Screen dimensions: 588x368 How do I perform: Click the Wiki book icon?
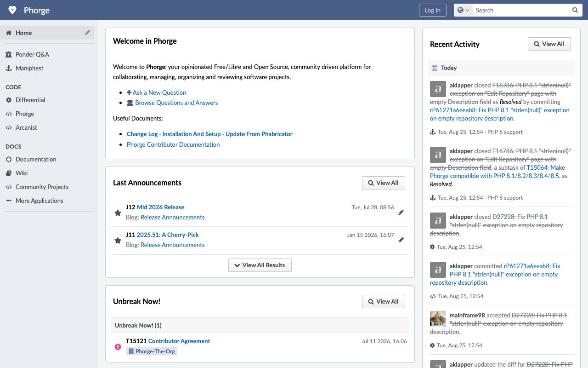point(9,173)
